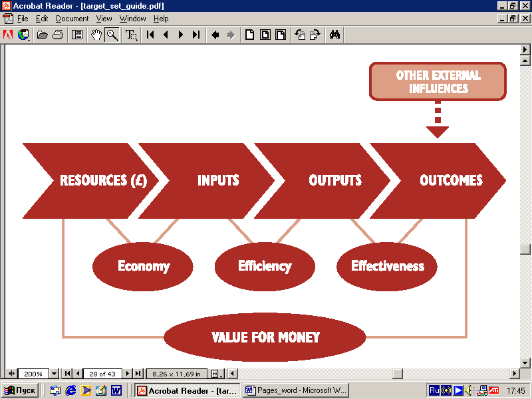Click status bar last page button
The height and width of the screenshot is (399, 532).
138,374
